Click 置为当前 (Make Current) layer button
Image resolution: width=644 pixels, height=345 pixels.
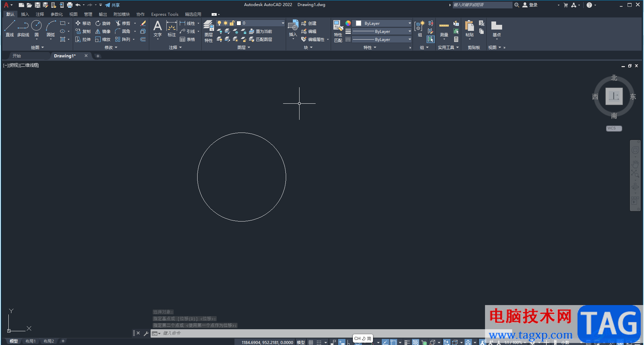click(x=261, y=31)
